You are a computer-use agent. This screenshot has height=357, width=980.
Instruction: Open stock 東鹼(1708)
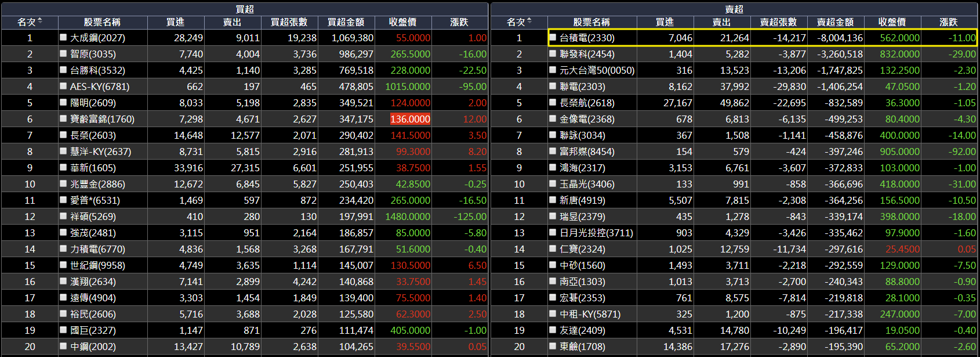pyautogui.click(x=582, y=347)
